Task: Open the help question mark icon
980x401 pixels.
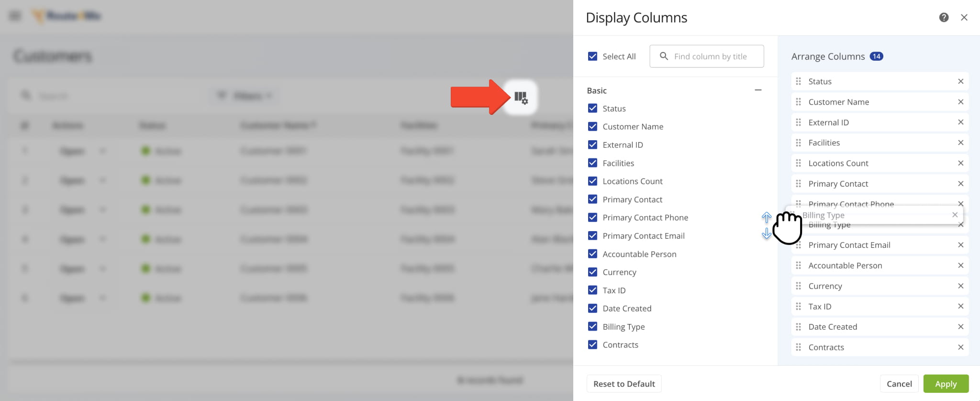Action: point(944,18)
